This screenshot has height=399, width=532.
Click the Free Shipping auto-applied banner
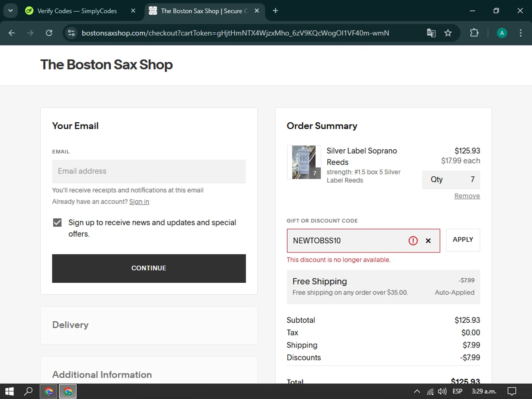click(383, 287)
